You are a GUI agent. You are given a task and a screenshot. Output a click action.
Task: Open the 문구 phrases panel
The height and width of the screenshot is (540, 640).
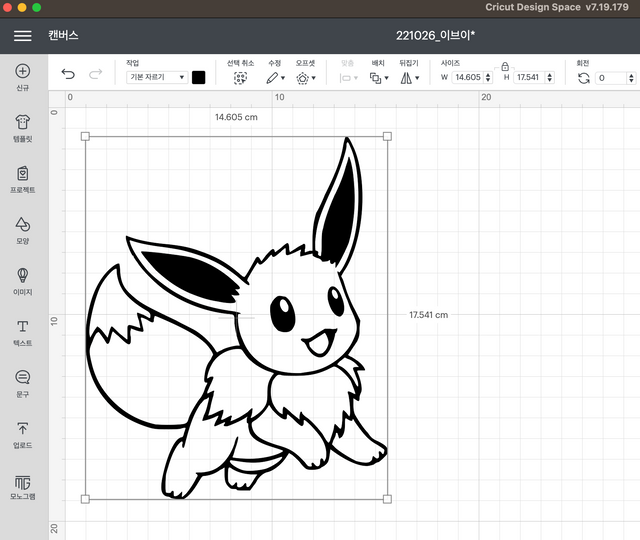(22, 384)
